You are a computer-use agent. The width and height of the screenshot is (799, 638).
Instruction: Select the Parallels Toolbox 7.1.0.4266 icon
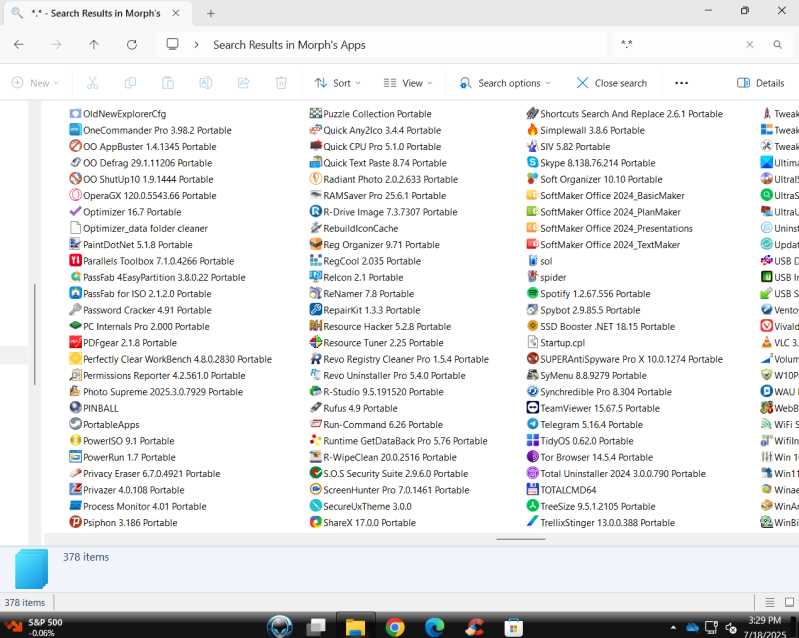click(x=75, y=261)
